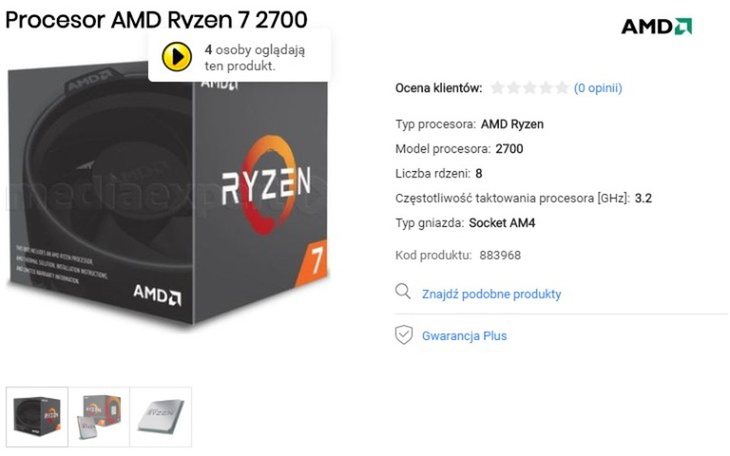Click the 2700 processor model value

[509, 149]
